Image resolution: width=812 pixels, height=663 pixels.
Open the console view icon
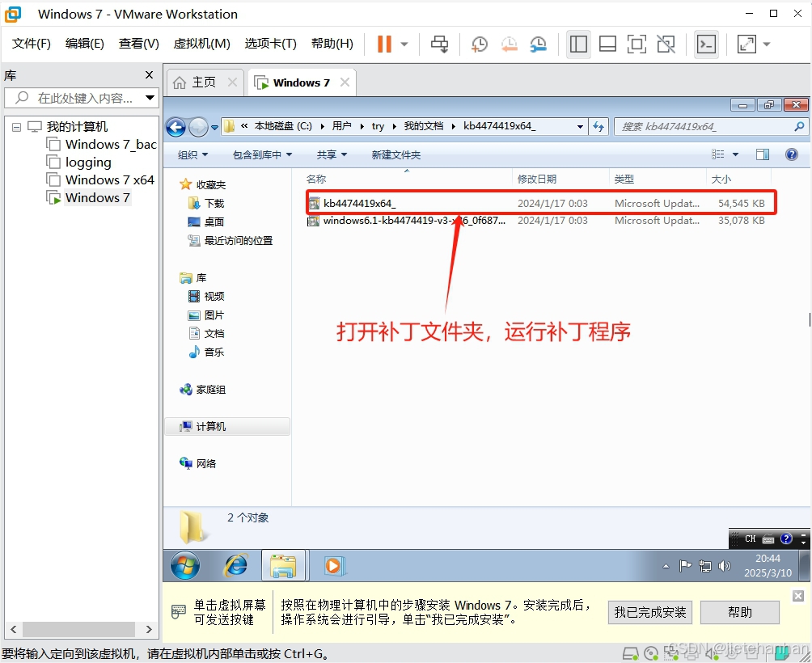(706, 44)
